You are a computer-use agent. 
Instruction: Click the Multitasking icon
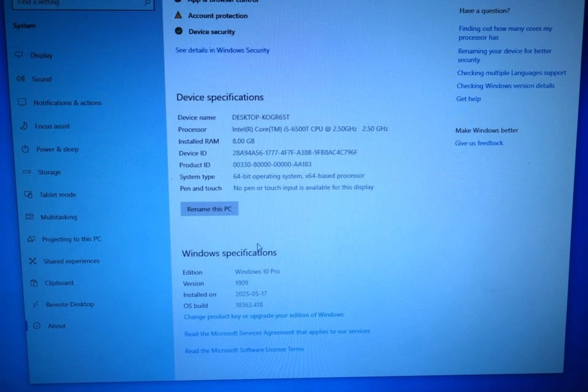(29, 217)
